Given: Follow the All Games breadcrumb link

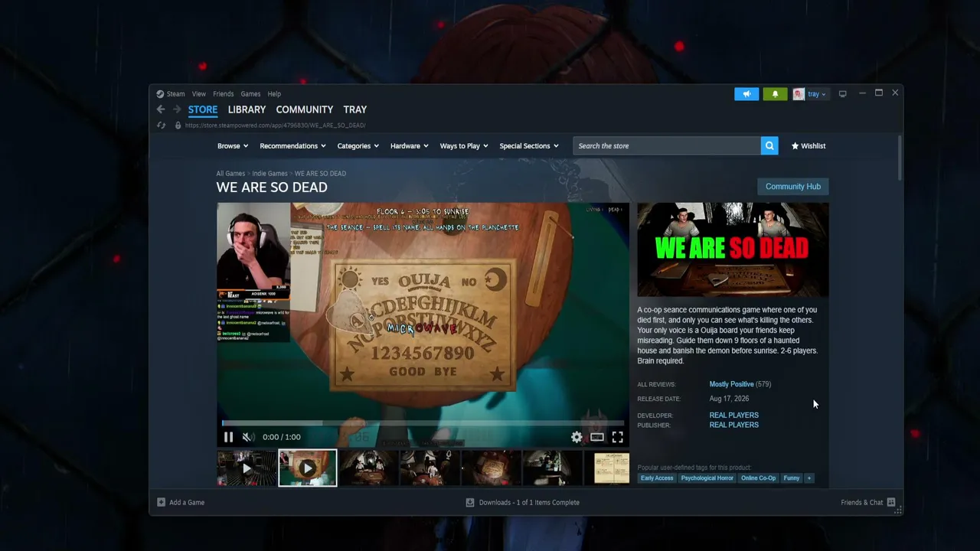Looking at the screenshot, I should point(230,174).
